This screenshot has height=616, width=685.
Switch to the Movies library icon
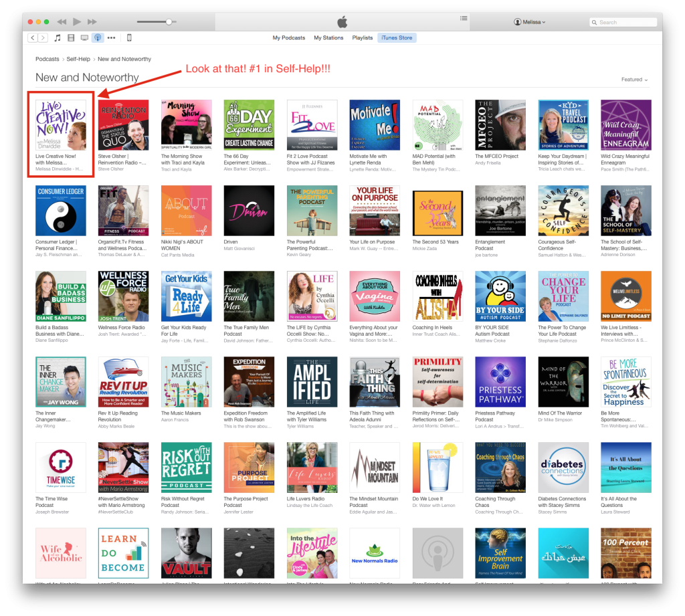(71, 38)
